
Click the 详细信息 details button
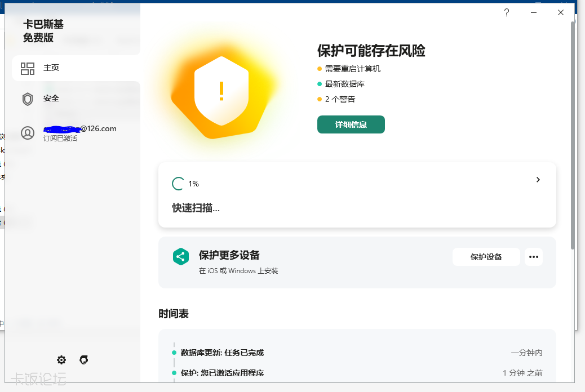click(x=351, y=124)
